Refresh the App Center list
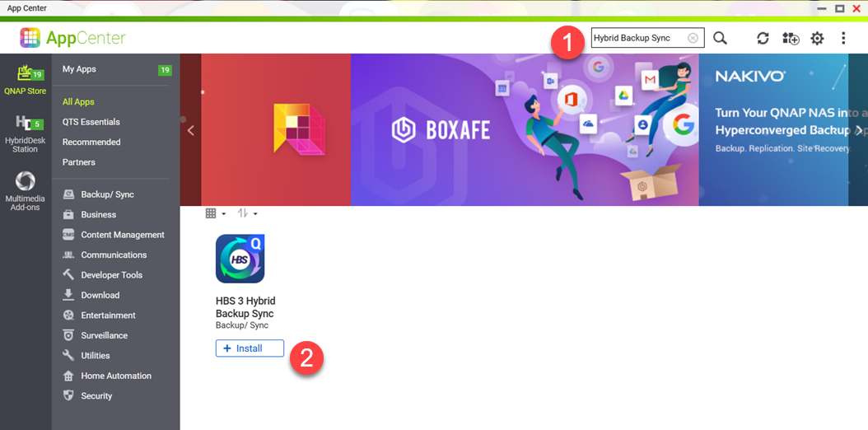Screen dimensions: 868x430 [x=763, y=38]
